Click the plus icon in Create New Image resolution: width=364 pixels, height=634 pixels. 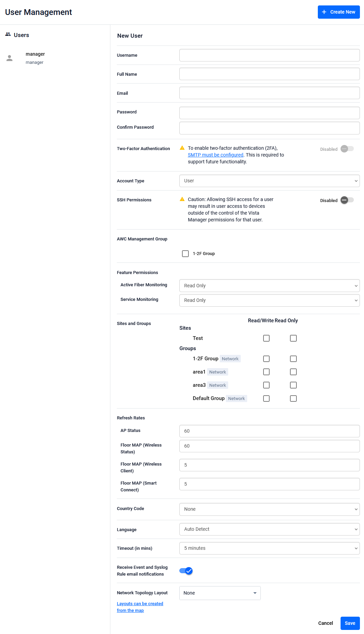tap(324, 12)
